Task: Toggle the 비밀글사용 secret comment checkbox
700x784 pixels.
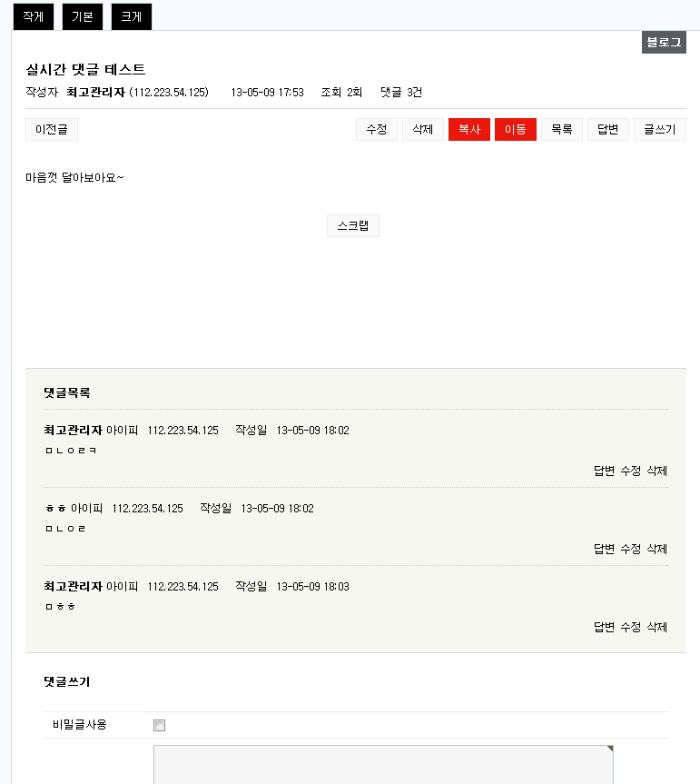Action: 159,725
